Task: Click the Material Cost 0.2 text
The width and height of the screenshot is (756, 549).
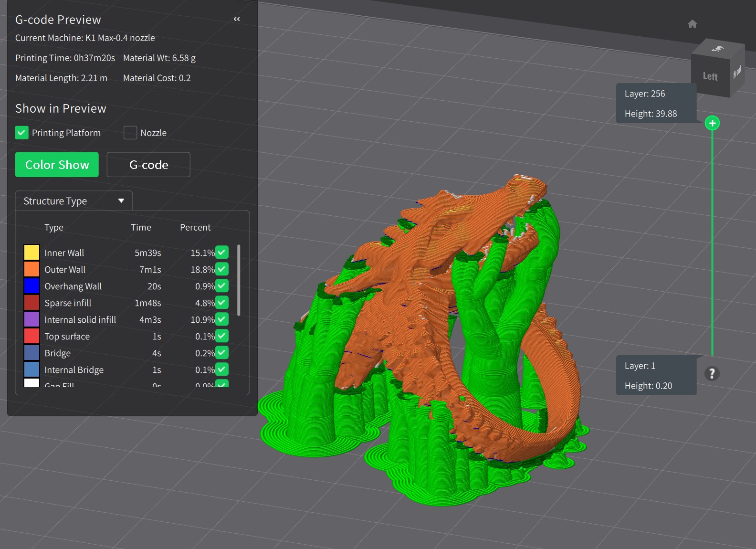Action: coord(157,78)
